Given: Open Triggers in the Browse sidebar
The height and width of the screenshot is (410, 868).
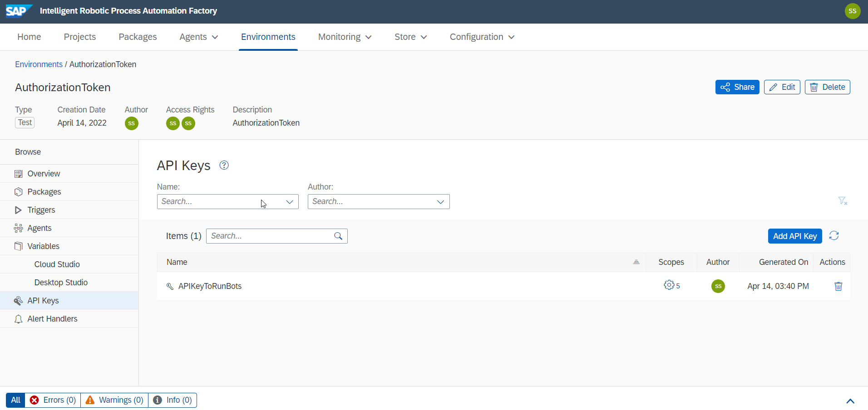Looking at the screenshot, I should pyautogui.click(x=69, y=210).
